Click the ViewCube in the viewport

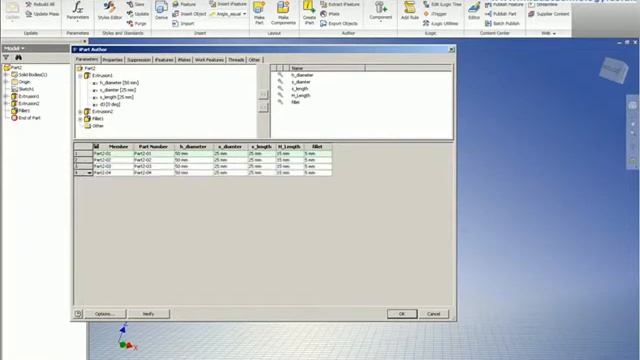tap(613, 70)
